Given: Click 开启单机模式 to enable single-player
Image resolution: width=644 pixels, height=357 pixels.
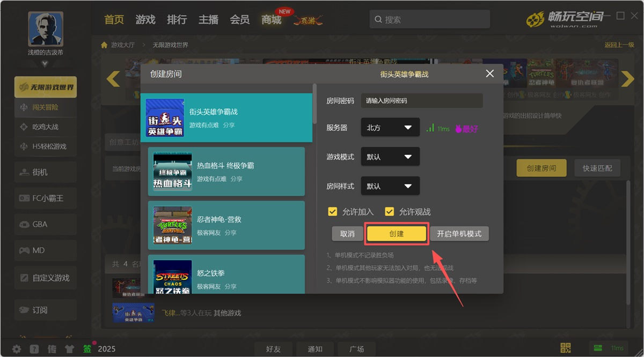Looking at the screenshot, I should tap(459, 234).
